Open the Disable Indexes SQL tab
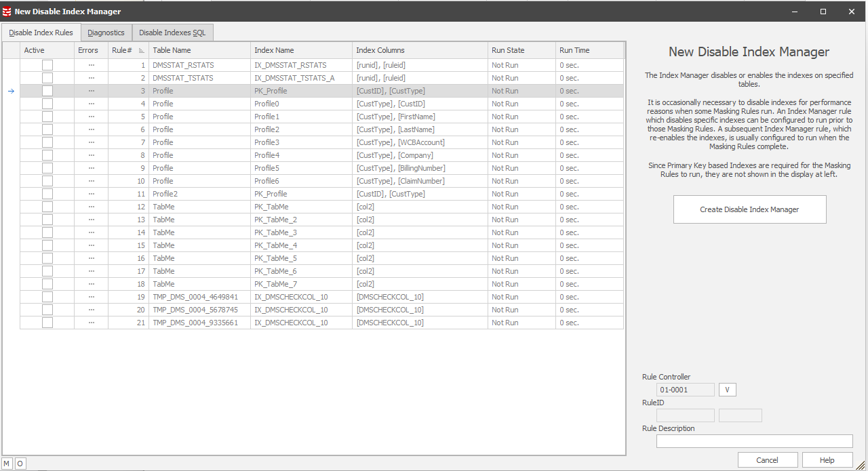Screen dimensions: 868x471 pos(172,33)
